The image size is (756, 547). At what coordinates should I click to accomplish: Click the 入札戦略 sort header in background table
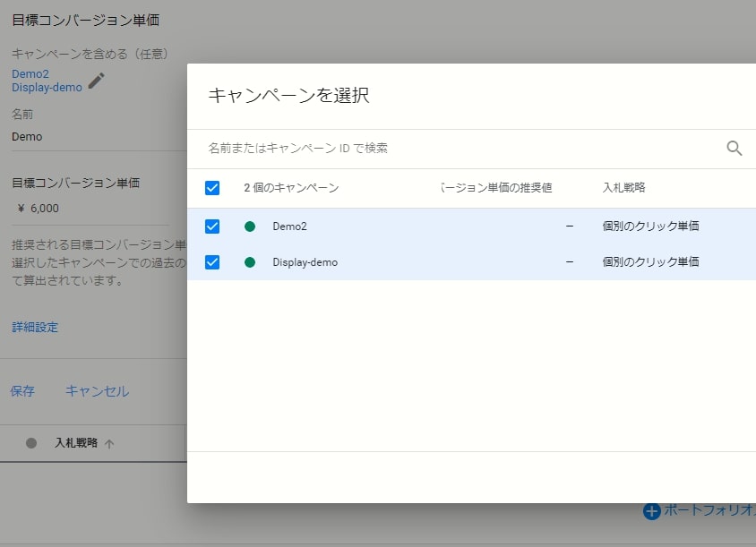pos(76,443)
